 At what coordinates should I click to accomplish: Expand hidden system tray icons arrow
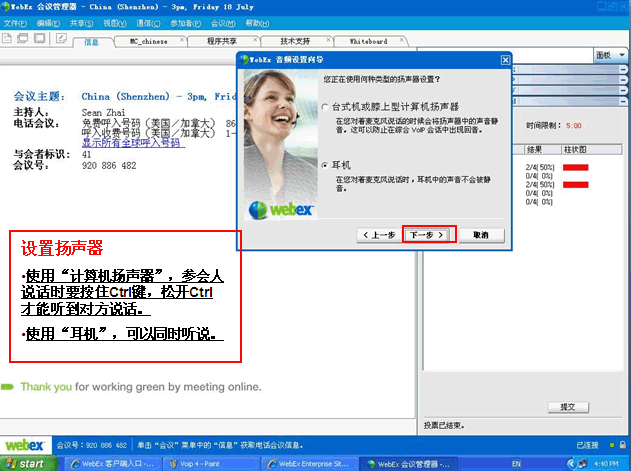(571, 464)
